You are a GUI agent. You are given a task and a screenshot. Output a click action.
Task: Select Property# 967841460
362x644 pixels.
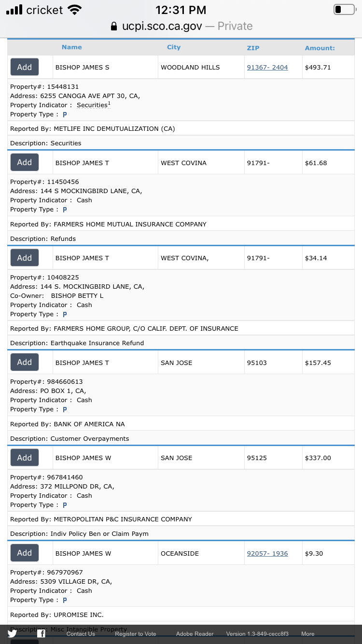[x=46, y=477]
